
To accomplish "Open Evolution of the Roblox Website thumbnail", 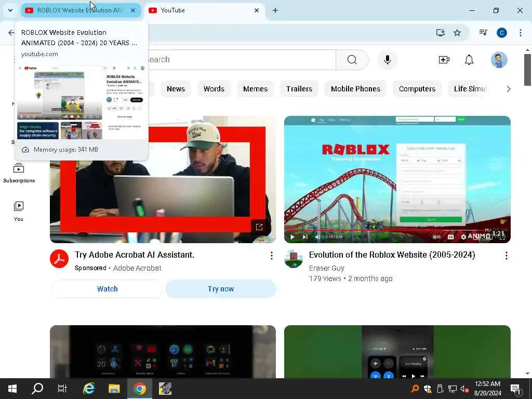I will [397, 179].
